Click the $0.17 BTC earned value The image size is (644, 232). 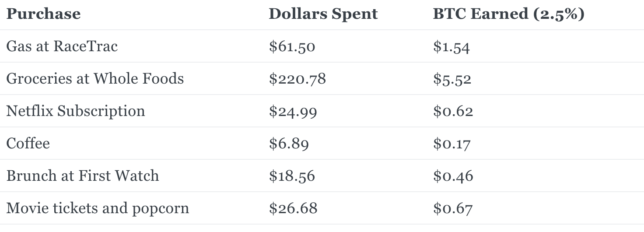(451, 144)
